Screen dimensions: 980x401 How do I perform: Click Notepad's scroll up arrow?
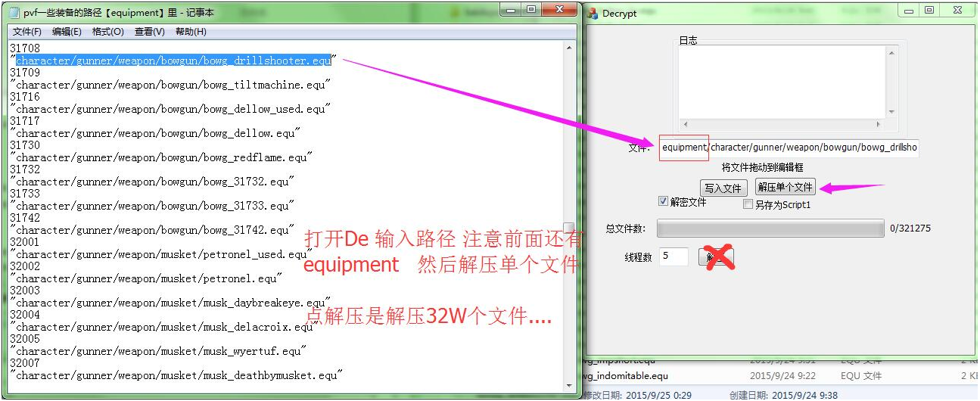[x=568, y=47]
